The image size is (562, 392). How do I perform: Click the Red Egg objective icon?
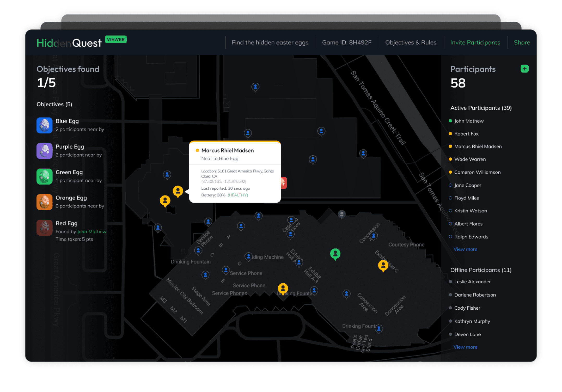44,228
